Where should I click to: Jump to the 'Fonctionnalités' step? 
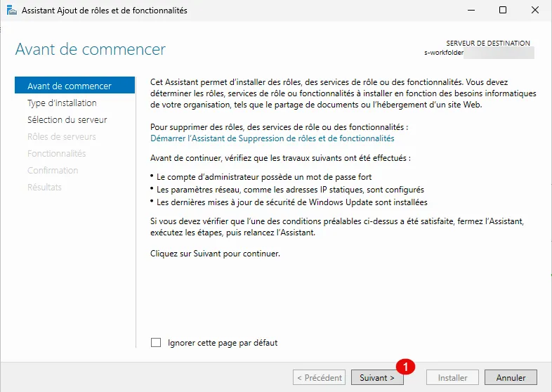point(56,154)
